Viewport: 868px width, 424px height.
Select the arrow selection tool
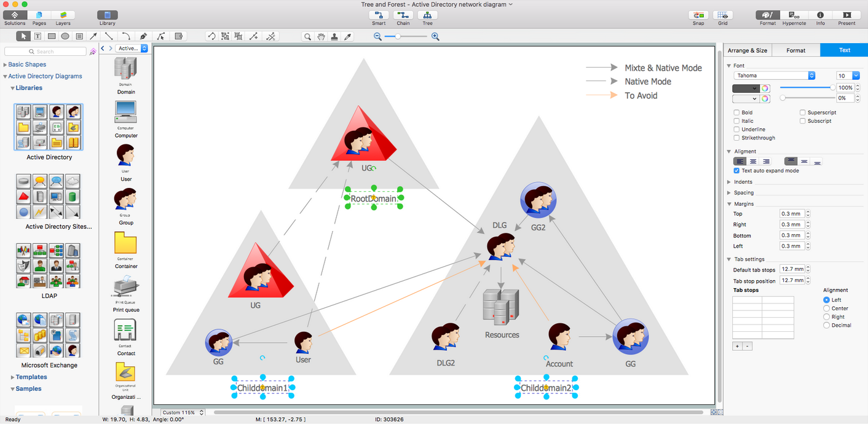click(x=24, y=36)
